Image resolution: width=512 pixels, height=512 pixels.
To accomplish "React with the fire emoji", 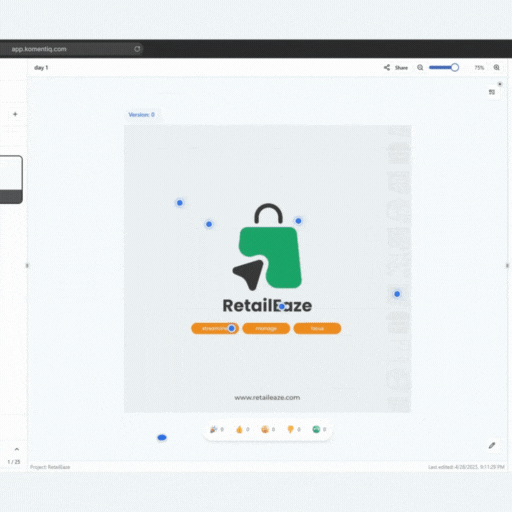I will pos(239,429).
